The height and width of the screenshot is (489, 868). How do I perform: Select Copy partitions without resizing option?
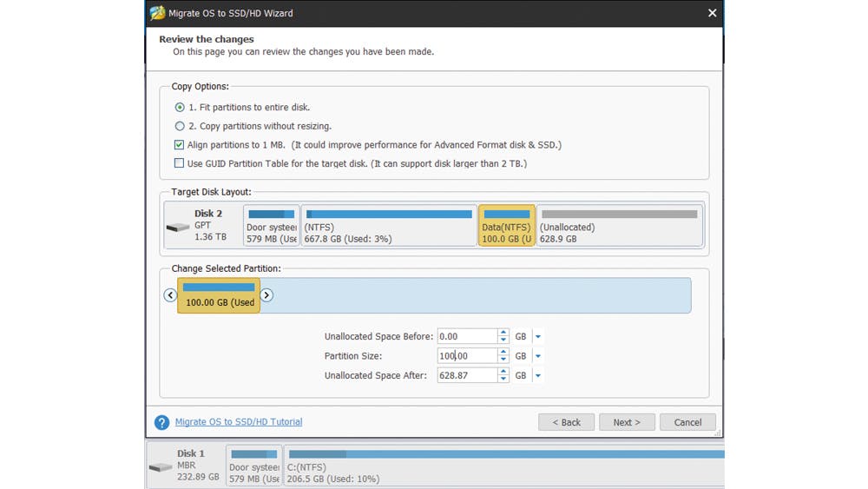[x=180, y=126]
